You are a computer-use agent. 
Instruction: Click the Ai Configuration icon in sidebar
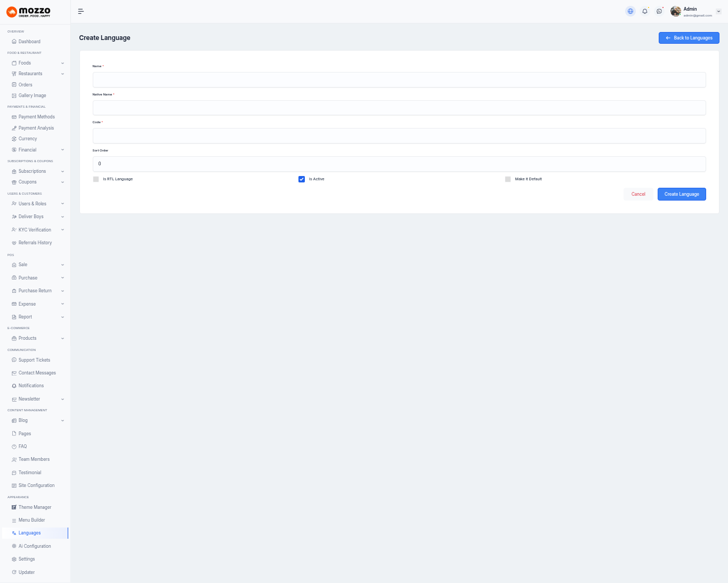(x=14, y=546)
